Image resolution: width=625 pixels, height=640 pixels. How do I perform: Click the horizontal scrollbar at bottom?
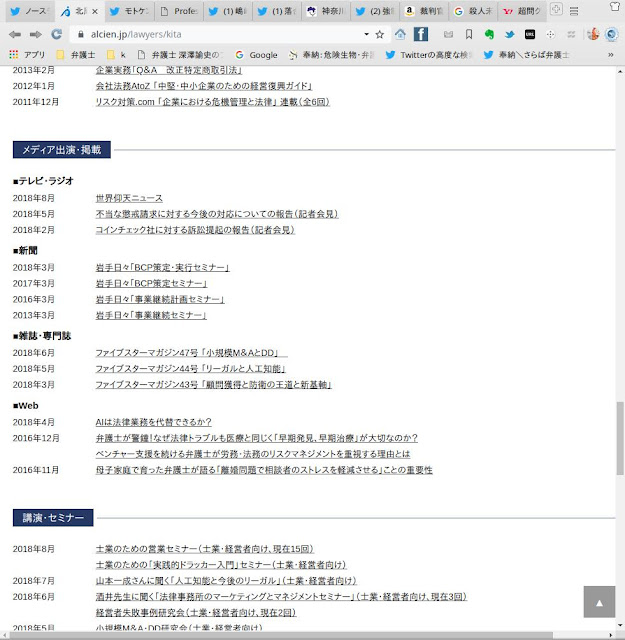point(282,636)
